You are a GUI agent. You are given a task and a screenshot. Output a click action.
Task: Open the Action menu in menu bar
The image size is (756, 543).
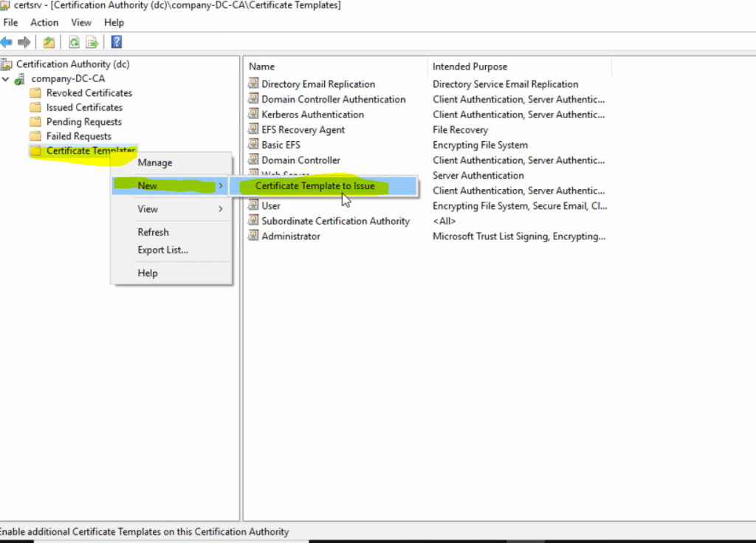click(44, 23)
